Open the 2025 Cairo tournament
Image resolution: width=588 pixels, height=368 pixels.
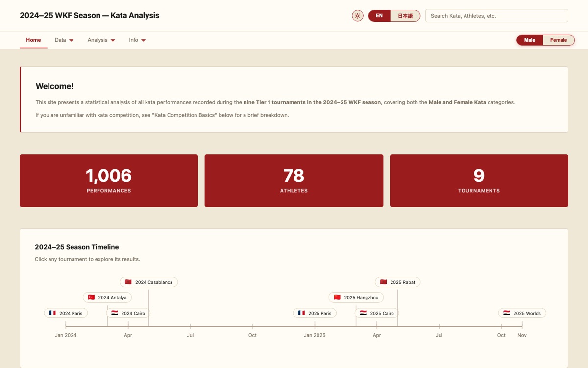377,313
